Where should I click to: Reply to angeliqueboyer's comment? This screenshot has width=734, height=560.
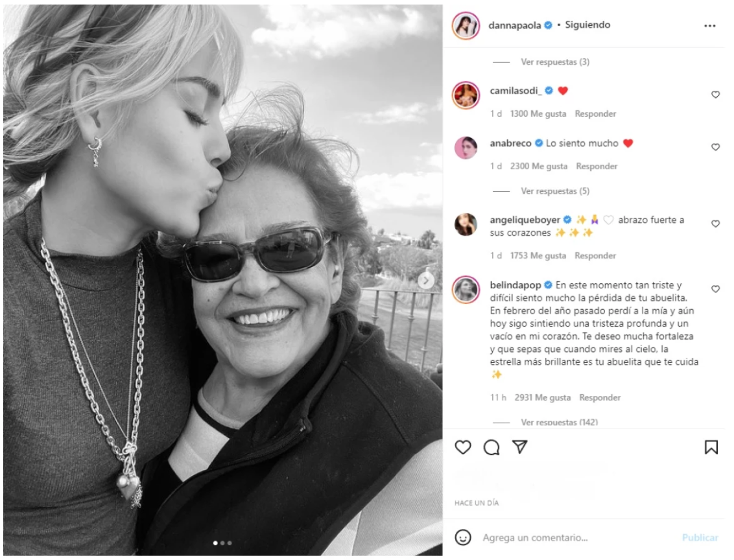[x=597, y=255]
